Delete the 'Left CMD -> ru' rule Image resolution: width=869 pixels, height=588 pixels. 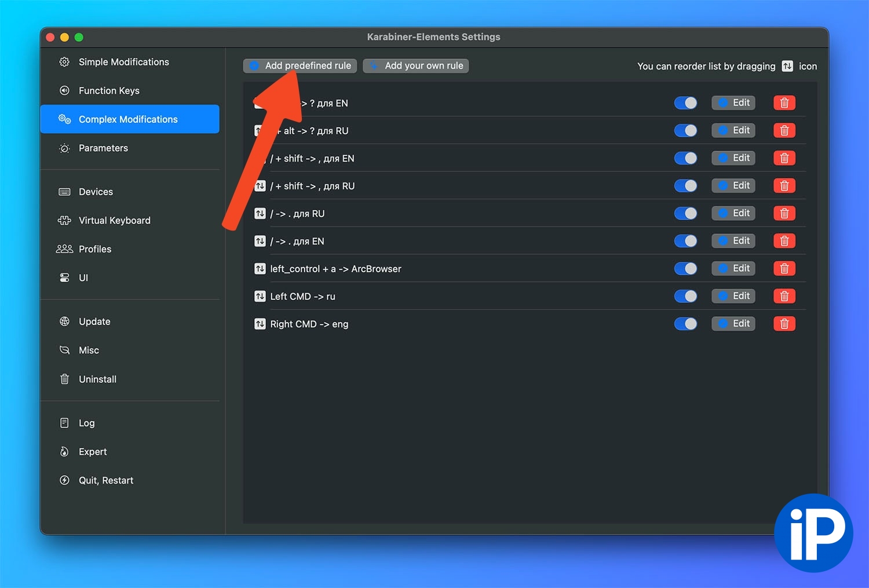pyautogui.click(x=784, y=296)
